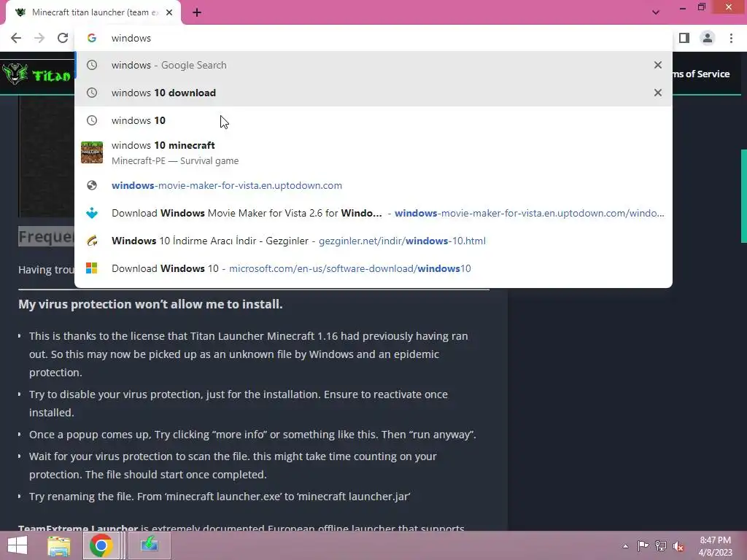Click the Google icon in the address bar
Screen dimensions: 747x560
[92, 38]
